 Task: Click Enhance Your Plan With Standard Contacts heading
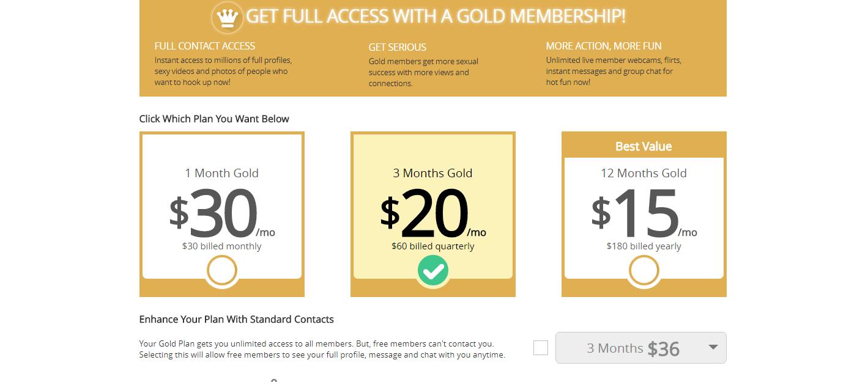[x=237, y=319]
